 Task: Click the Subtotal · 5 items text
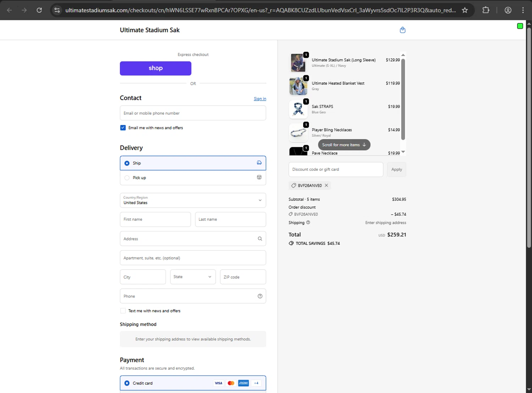pos(304,200)
